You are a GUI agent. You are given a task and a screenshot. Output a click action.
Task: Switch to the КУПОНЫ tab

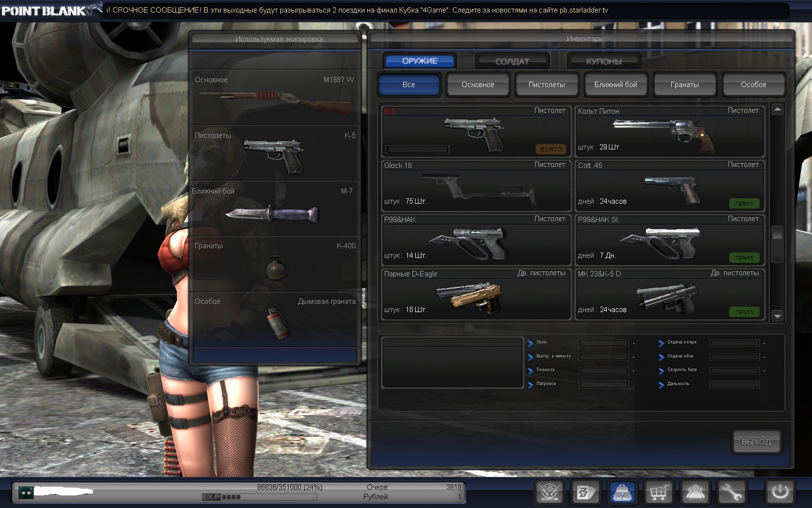(x=604, y=61)
